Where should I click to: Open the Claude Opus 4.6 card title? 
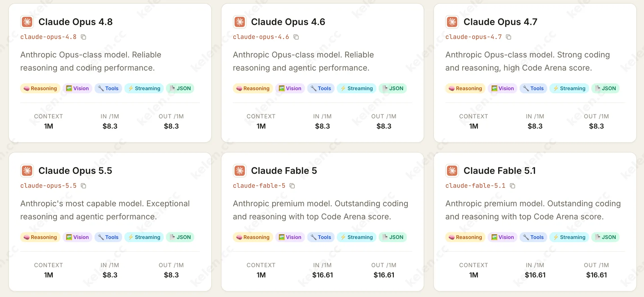point(288,22)
